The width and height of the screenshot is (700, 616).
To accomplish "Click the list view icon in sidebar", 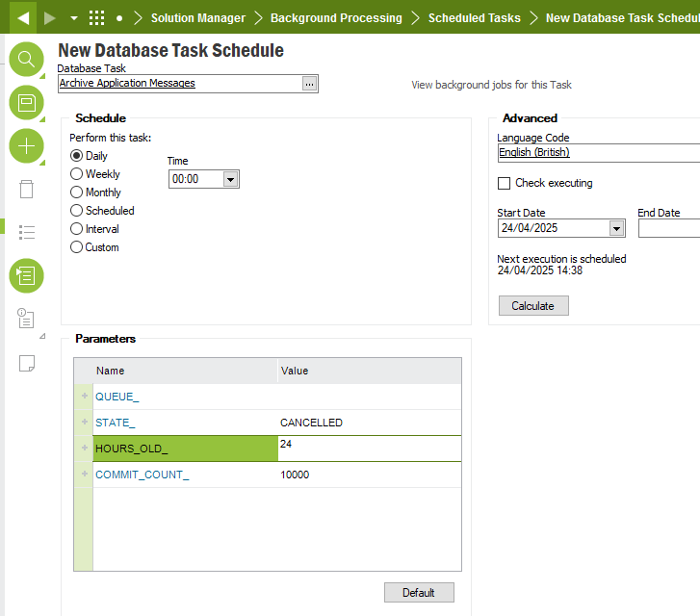I will (x=26, y=232).
